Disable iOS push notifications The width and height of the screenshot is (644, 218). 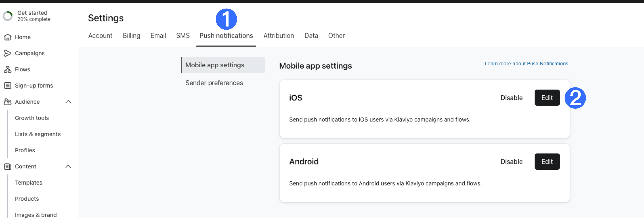point(511,98)
